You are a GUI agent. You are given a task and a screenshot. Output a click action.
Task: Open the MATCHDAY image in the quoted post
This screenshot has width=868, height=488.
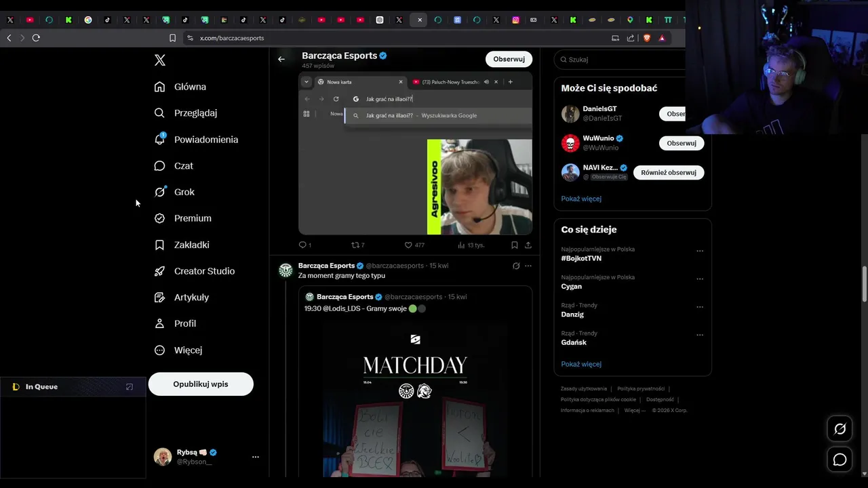click(x=415, y=400)
